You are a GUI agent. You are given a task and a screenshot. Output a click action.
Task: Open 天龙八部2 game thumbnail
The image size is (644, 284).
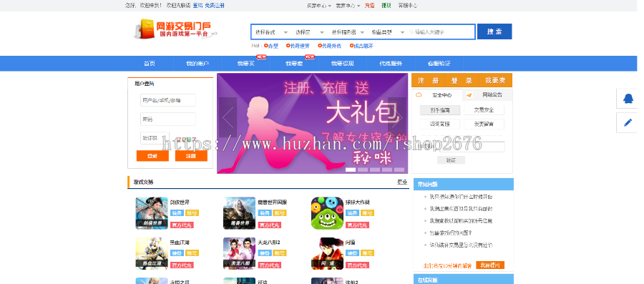point(240,253)
